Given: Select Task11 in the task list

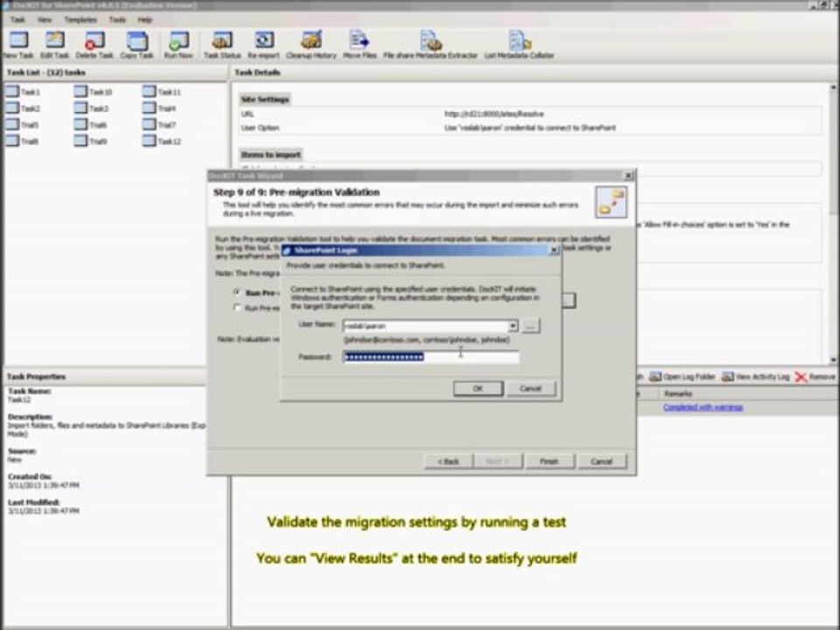Looking at the screenshot, I should coord(163,92).
